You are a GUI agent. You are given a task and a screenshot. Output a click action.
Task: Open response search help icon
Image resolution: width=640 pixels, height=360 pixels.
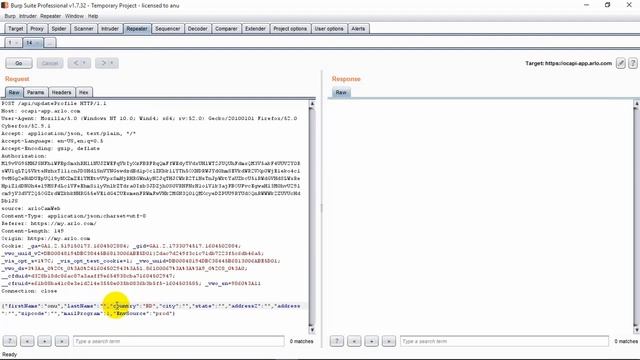(337, 341)
